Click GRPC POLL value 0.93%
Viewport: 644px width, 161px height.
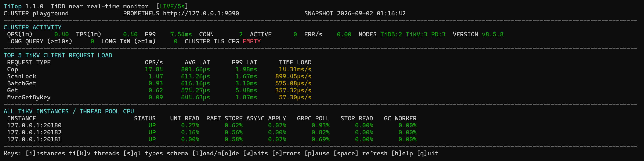pyautogui.click(x=320, y=125)
